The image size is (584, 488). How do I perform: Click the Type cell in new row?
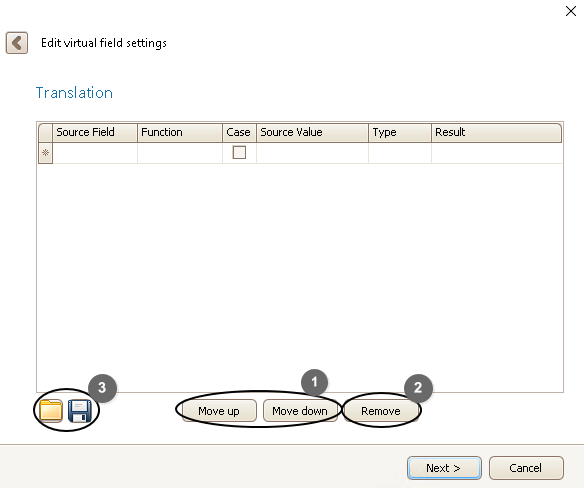pos(400,153)
